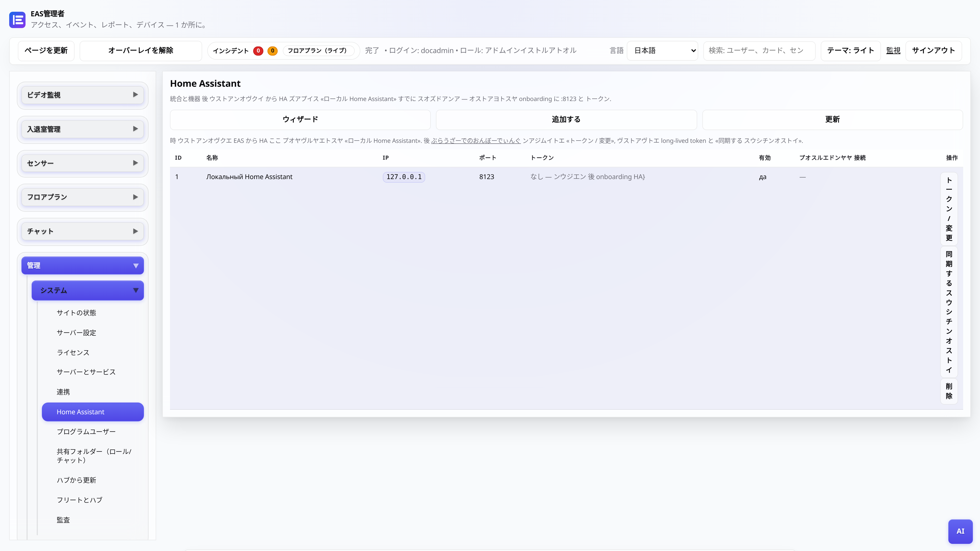Click the orange incident counter badge
Image resolution: width=980 pixels, height=551 pixels.
pos(272,51)
